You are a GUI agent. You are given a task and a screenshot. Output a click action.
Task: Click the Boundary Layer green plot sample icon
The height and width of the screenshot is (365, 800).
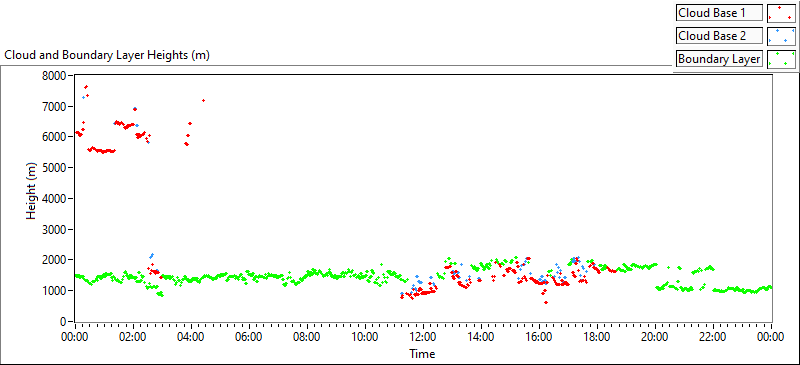(781, 59)
